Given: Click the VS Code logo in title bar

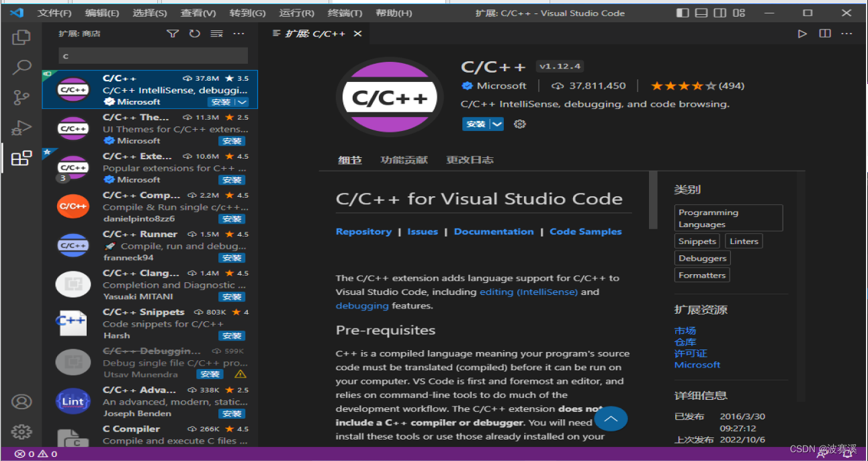Looking at the screenshot, I should point(17,13).
